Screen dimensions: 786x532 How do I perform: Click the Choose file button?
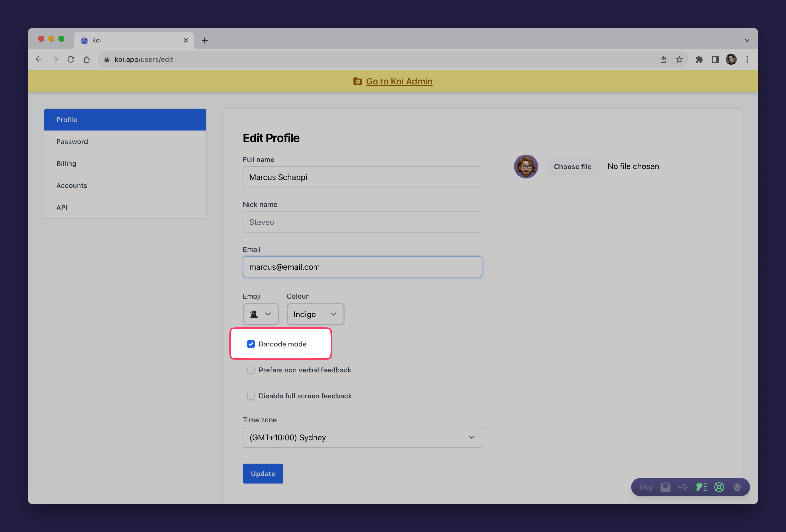572,166
